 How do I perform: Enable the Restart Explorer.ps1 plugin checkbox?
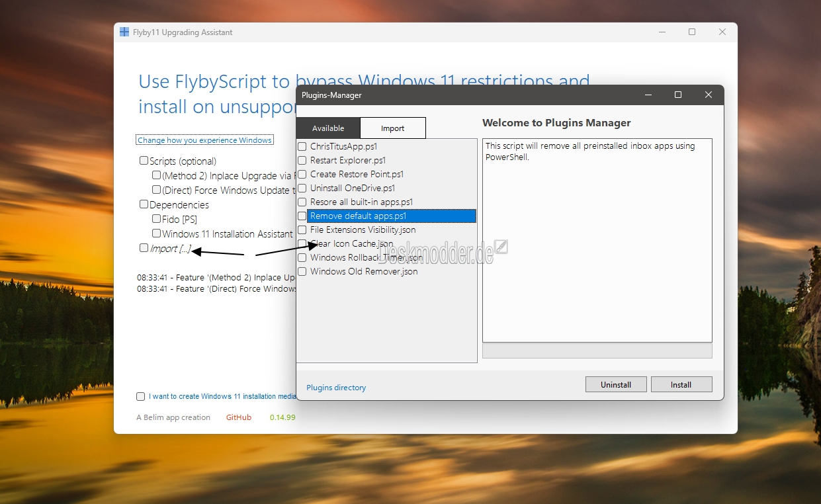302,160
